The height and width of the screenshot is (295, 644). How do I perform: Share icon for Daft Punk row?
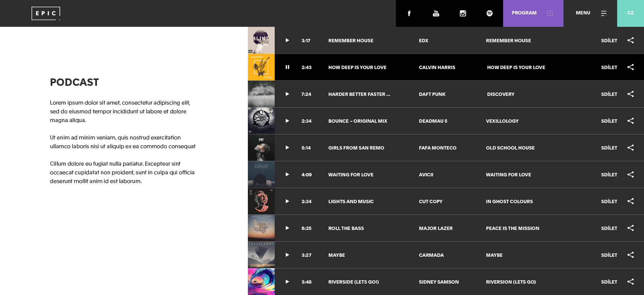[x=631, y=94]
